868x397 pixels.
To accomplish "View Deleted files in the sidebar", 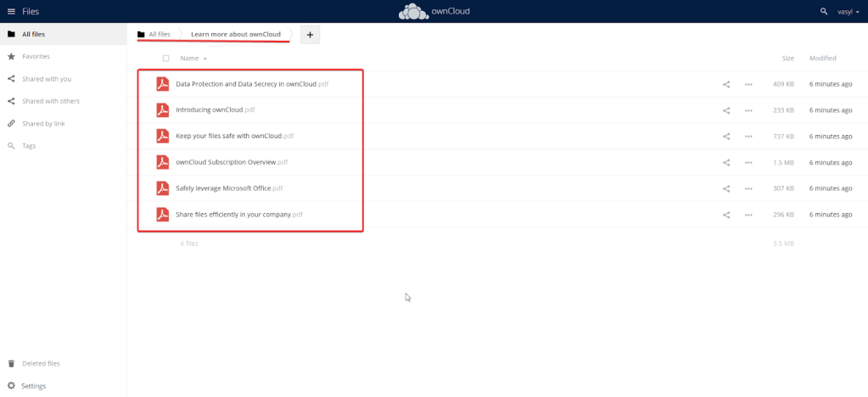I will point(41,364).
